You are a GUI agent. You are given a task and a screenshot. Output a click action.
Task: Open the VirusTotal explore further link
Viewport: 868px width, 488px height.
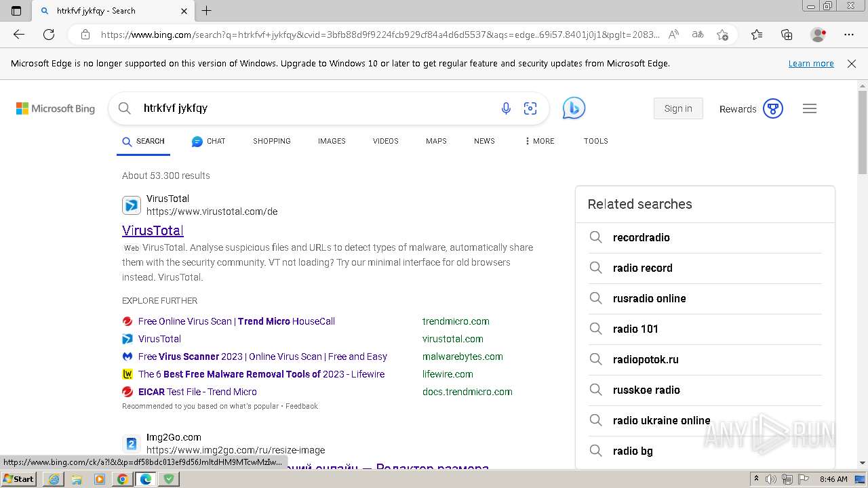coord(159,339)
